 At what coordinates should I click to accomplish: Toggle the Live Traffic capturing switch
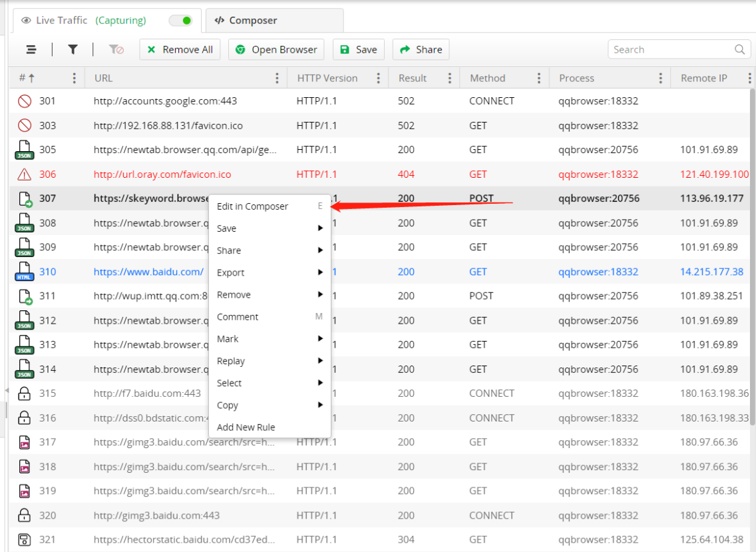(181, 20)
